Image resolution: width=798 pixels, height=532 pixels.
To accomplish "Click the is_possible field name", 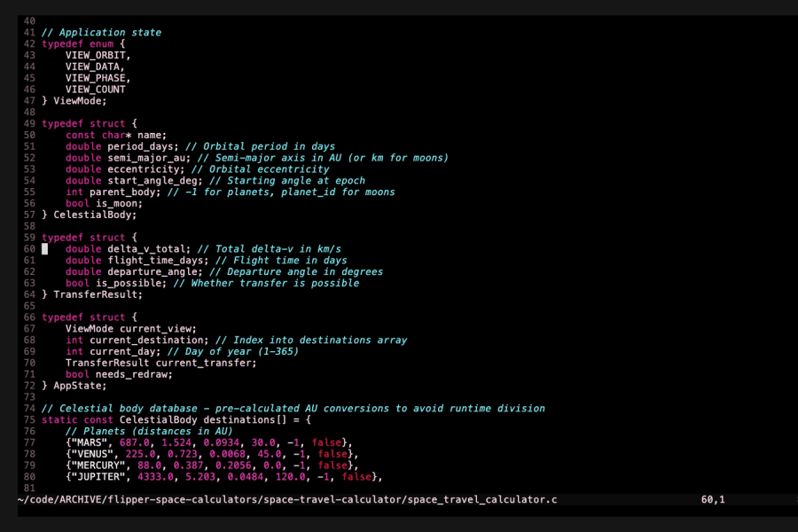I will 128,283.
